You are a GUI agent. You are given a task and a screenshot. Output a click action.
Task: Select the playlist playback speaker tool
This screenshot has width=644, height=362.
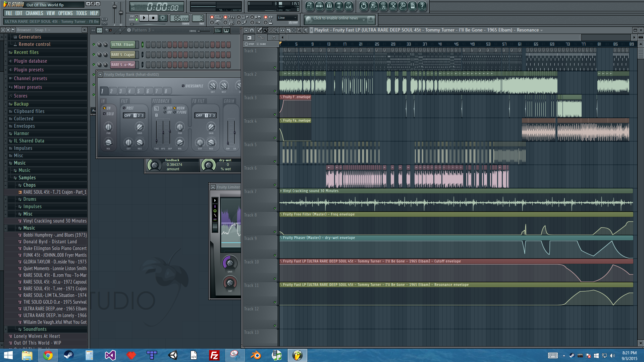click(305, 30)
